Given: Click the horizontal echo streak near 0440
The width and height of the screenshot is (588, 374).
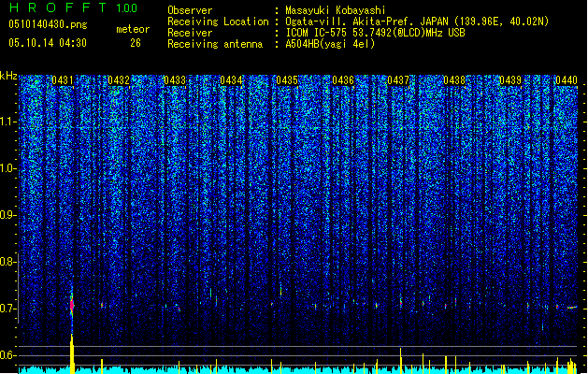Looking at the screenshot, I should click(571, 308).
